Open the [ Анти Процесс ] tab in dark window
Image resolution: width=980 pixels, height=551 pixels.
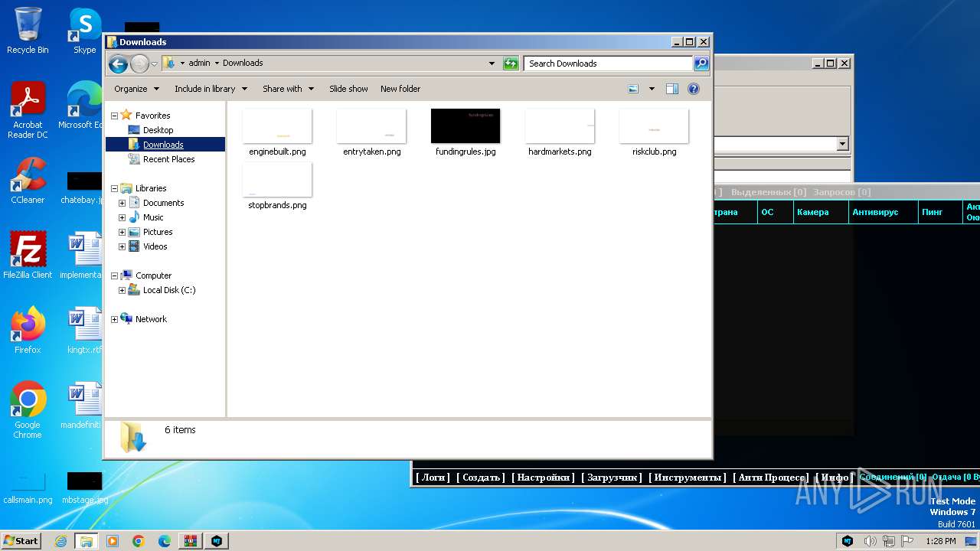click(770, 477)
